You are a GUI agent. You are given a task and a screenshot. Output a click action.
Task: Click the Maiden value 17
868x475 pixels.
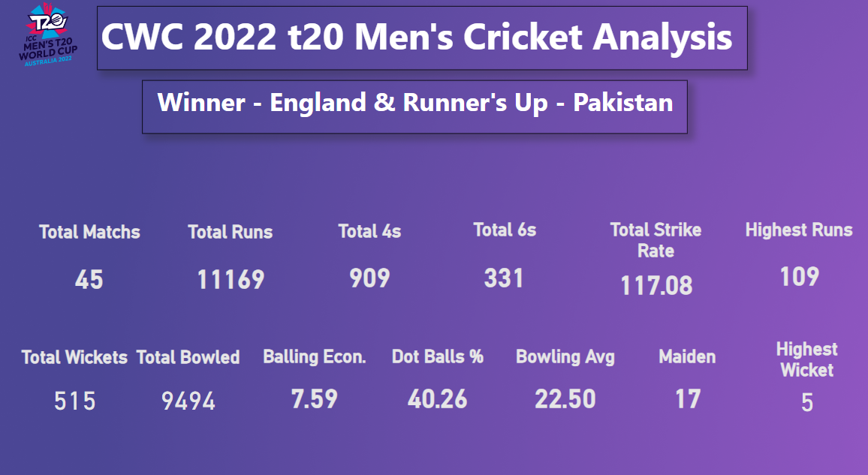[x=687, y=399]
